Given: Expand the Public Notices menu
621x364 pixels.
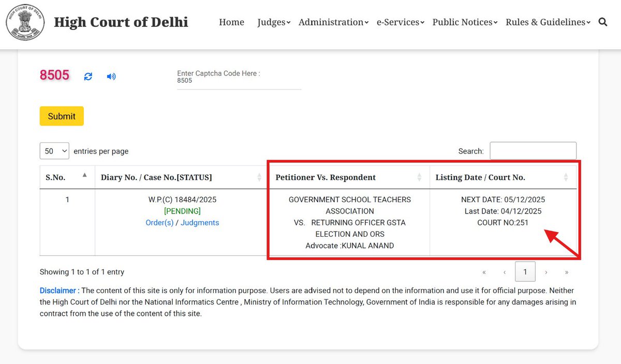Looking at the screenshot, I should click(465, 22).
